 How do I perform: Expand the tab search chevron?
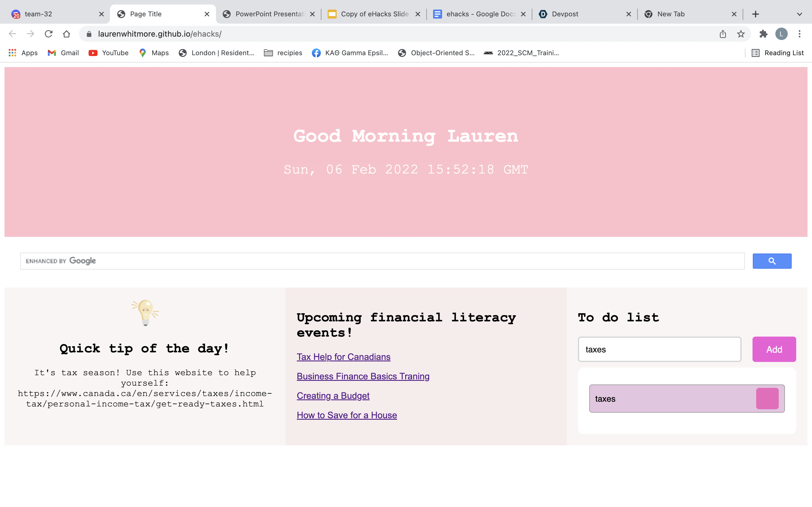coord(799,14)
